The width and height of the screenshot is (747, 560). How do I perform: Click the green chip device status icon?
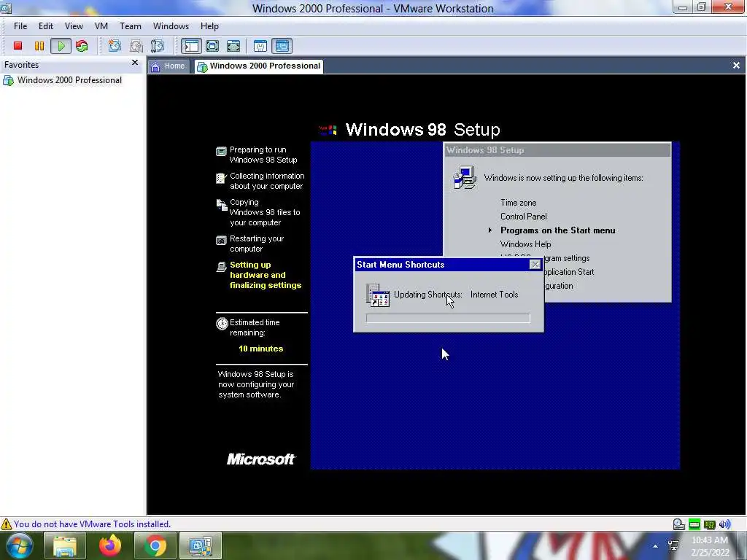(x=709, y=525)
